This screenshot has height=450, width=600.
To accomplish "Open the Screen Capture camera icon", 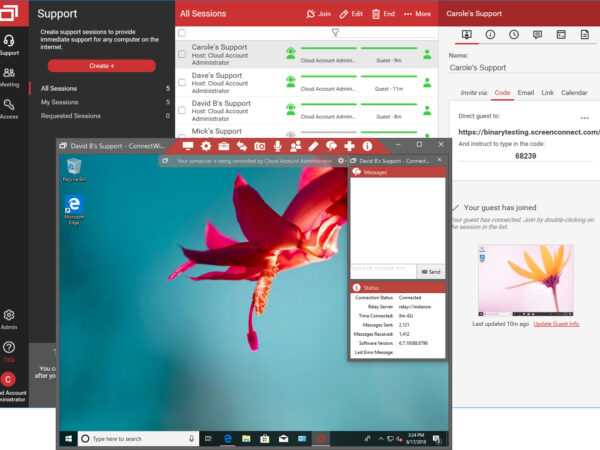I will pos(260,146).
